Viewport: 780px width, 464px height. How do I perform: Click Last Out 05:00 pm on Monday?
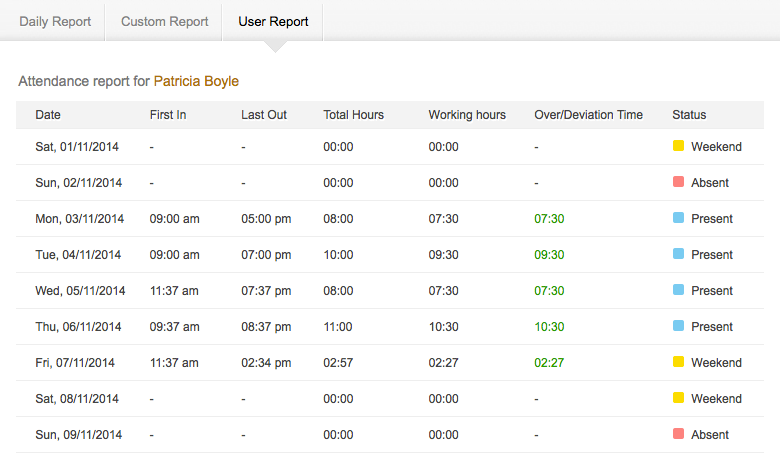click(266, 219)
